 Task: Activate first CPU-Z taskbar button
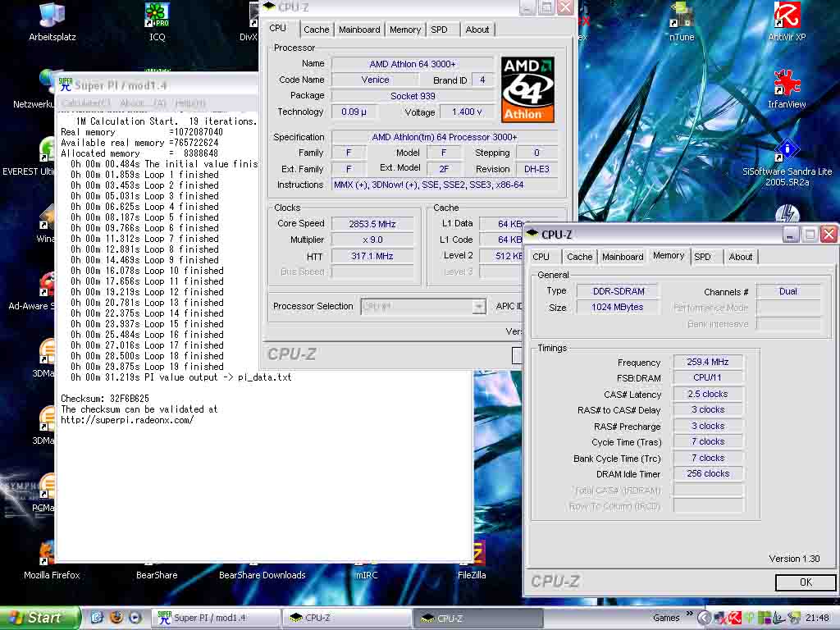pos(347,619)
